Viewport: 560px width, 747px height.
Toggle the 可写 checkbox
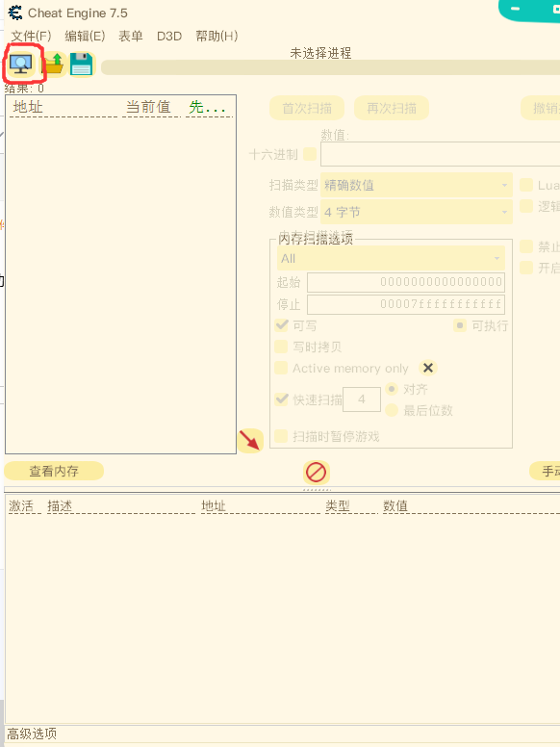(281, 325)
